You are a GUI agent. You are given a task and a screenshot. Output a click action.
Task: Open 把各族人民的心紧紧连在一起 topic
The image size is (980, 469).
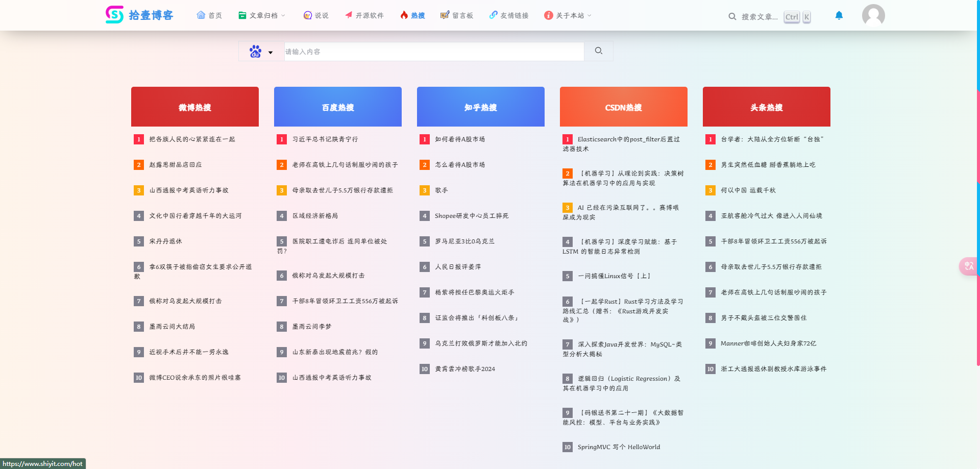click(x=192, y=139)
